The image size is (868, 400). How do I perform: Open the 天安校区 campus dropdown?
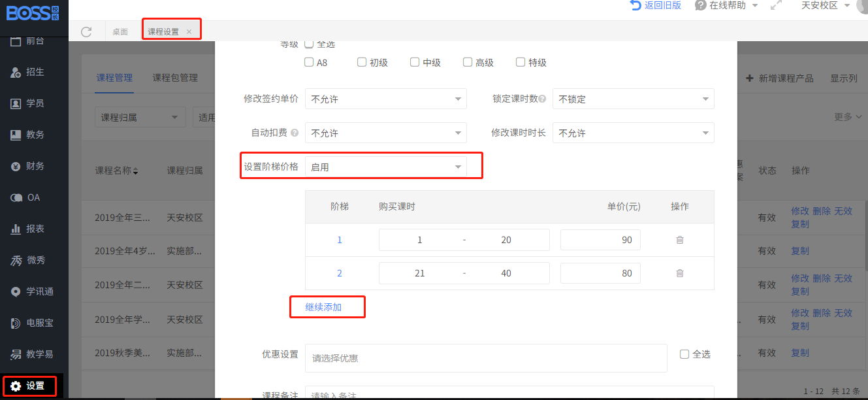(826, 5)
